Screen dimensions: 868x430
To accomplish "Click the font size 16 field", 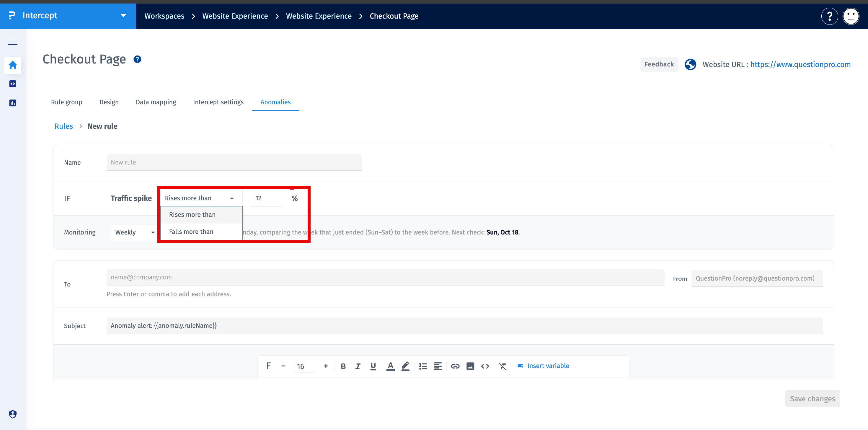I will coord(304,366).
